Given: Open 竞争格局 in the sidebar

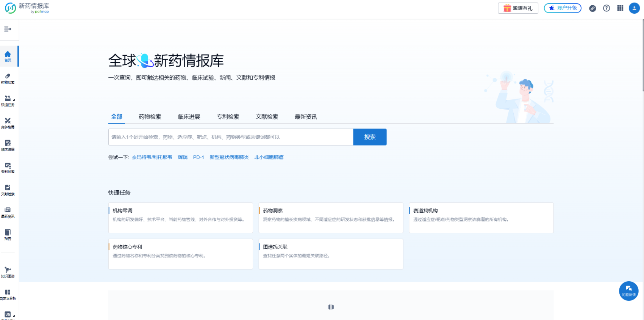Looking at the screenshot, I should click(x=8, y=123).
